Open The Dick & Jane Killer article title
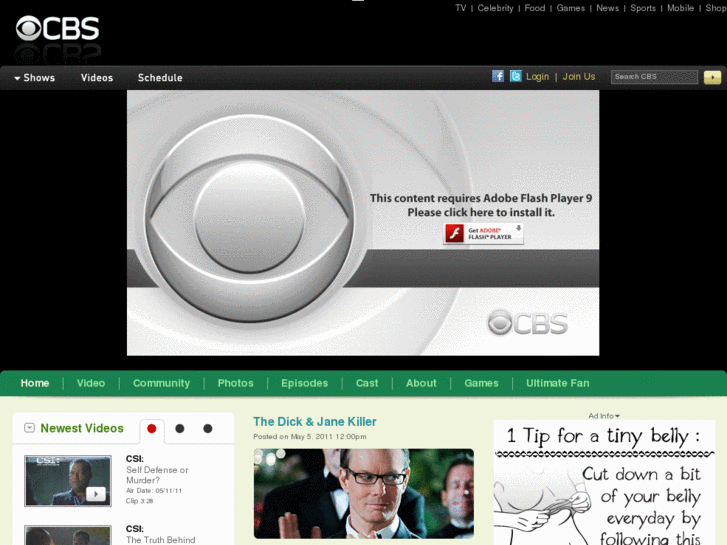This screenshot has height=545, width=727. pos(315,422)
